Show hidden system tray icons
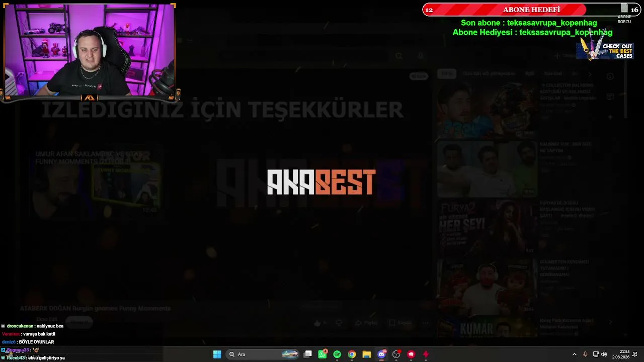The height and width of the screenshot is (362, 644). 574,354
